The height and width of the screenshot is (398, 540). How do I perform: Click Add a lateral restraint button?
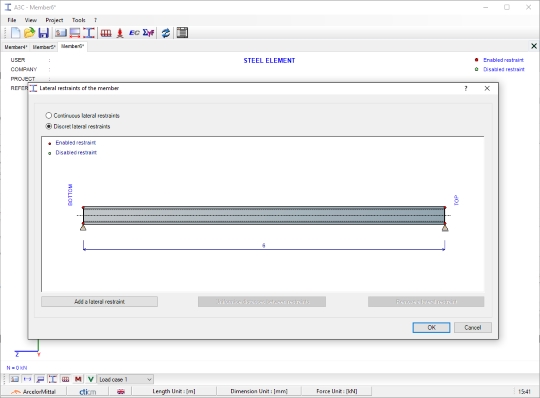(100, 302)
